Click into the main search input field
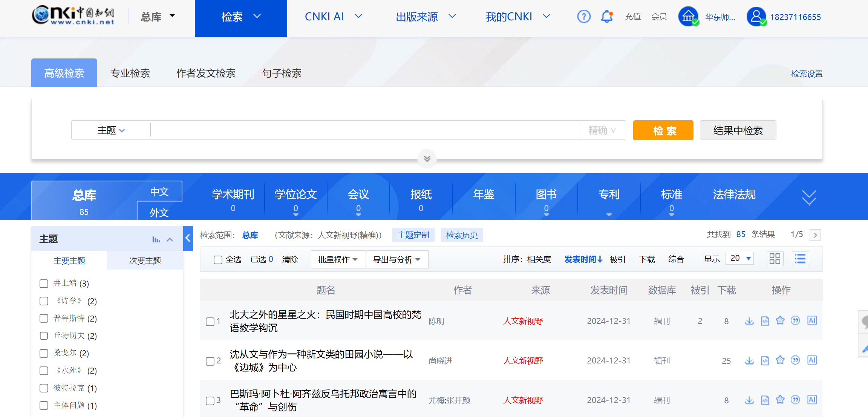 [364, 130]
